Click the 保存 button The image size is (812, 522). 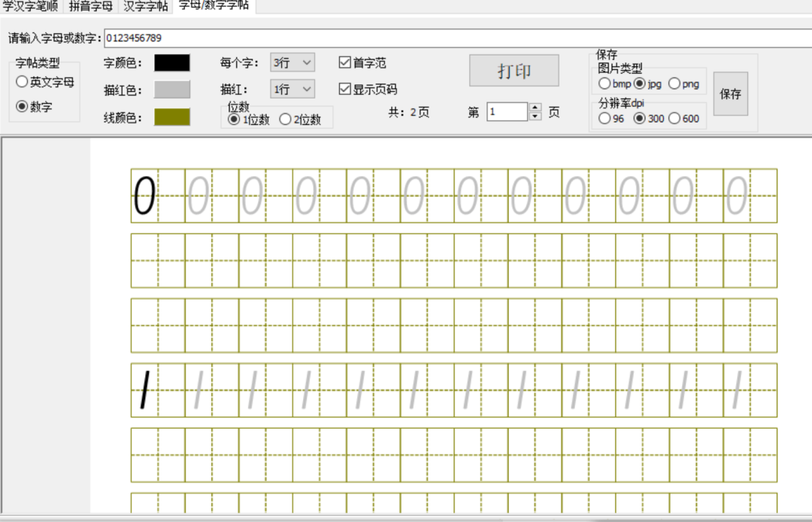(731, 94)
